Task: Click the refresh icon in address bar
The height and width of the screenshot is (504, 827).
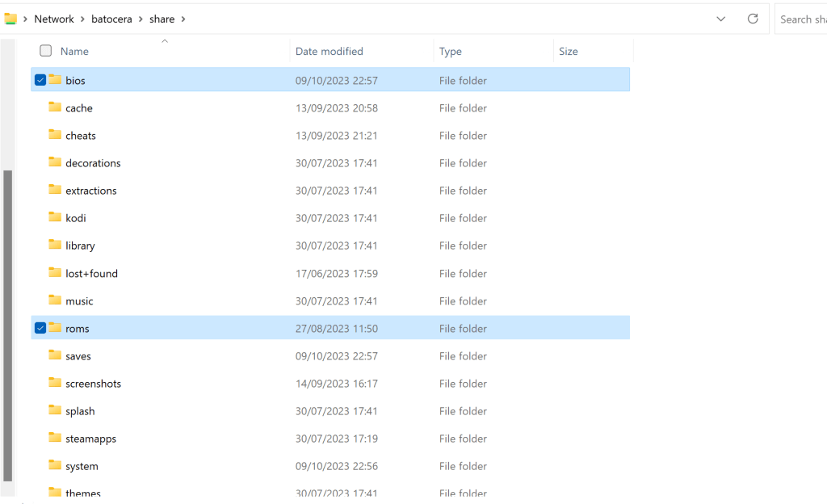Action: (x=753, y=19)
